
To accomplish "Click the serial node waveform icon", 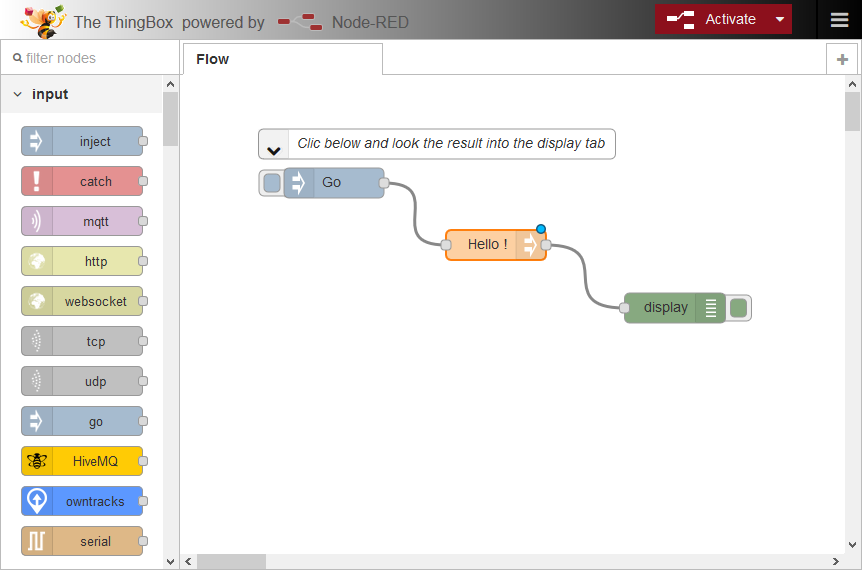I will (37, 541).
